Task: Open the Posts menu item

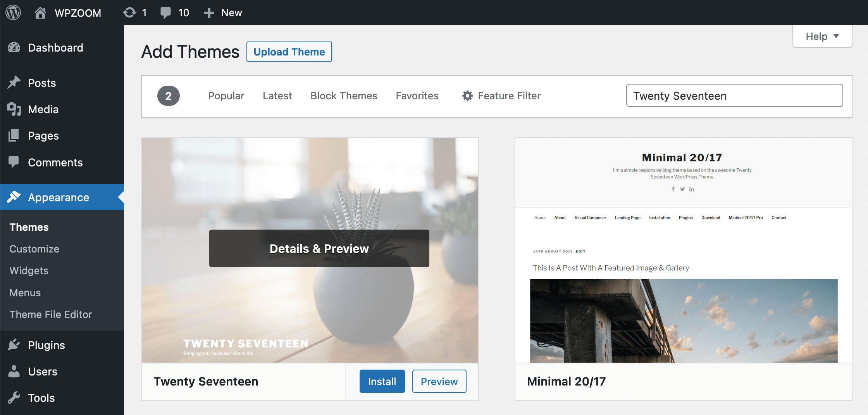Action: [x=62, y=83]
